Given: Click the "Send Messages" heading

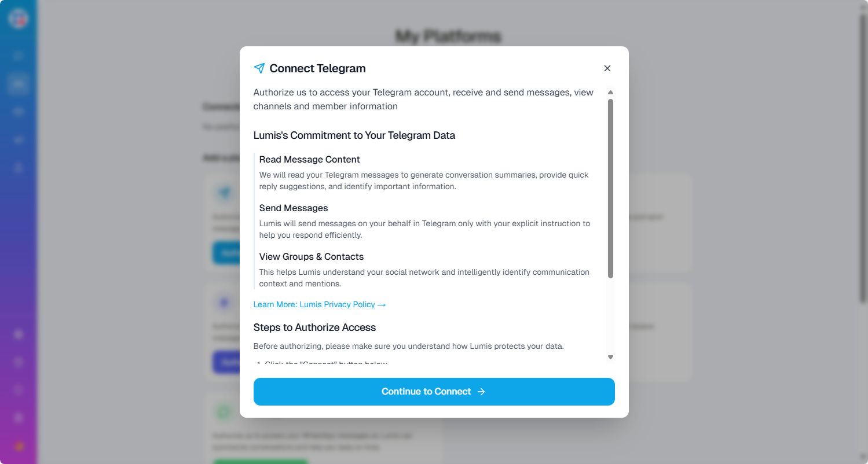Looking at the screenshot, I should click(294, 208).
